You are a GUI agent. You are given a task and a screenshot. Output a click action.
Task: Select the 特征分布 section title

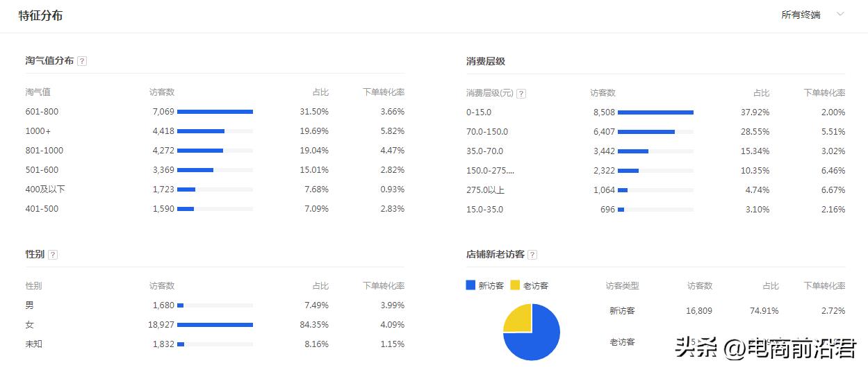40,15
